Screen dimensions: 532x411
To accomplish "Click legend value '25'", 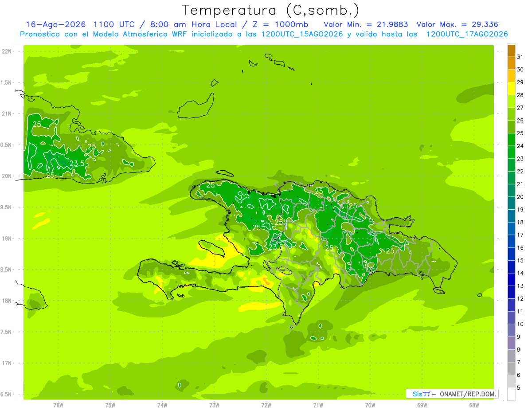I will [520, 133].
